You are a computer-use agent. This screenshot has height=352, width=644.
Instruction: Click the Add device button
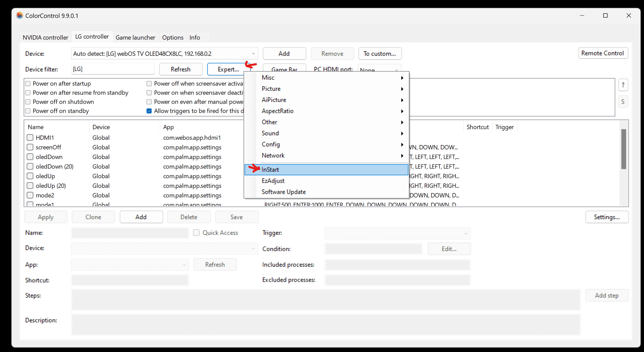284,53
